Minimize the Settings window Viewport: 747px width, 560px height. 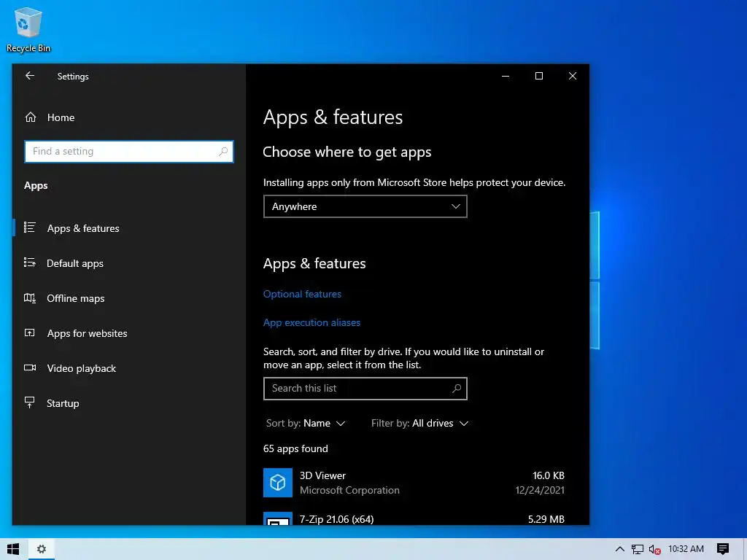[506, 76]
